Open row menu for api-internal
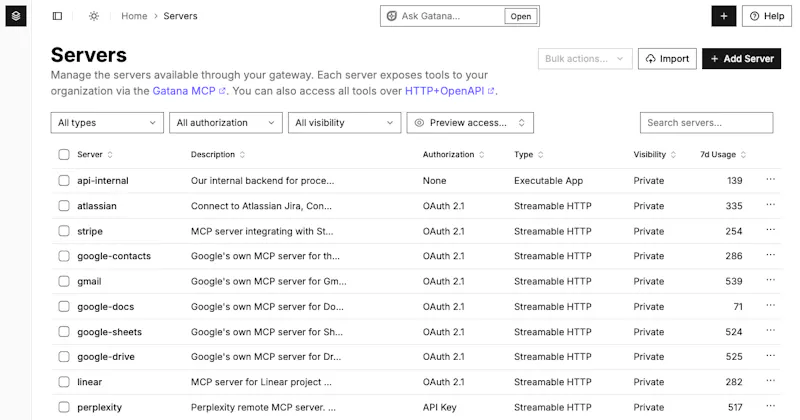The width and height of the screenshot is (800, 420). pos(770,180)
